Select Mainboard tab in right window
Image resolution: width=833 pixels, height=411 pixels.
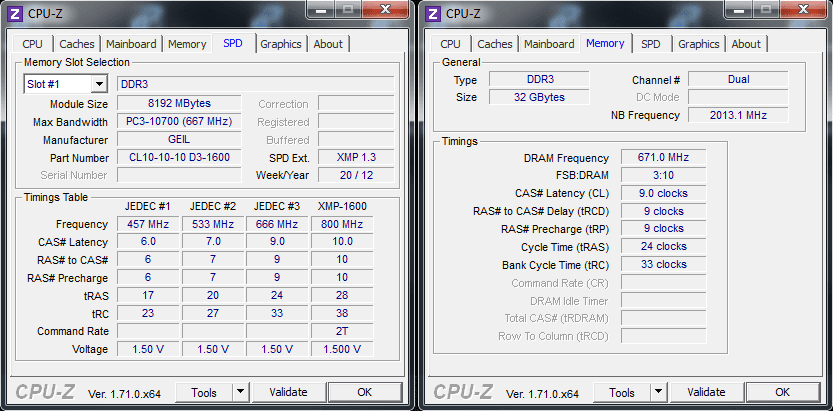(549, 44)
